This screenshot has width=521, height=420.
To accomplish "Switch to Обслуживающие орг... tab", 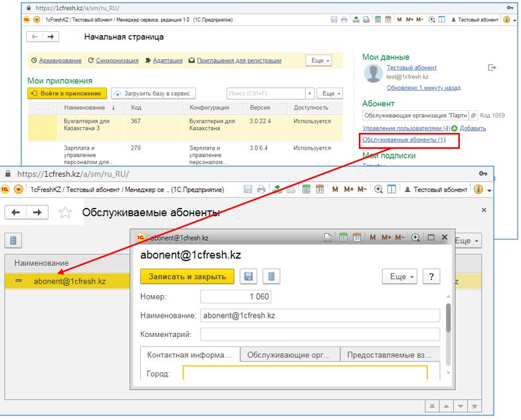I will 290,355.
